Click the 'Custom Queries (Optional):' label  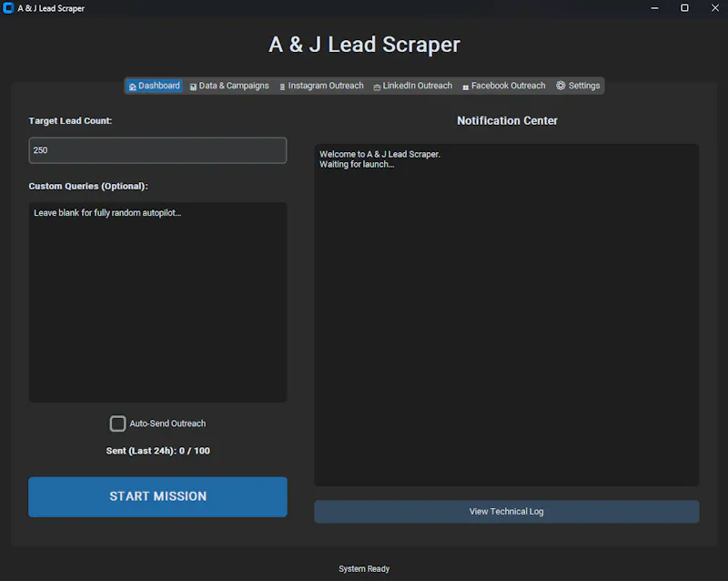point(88,187)
